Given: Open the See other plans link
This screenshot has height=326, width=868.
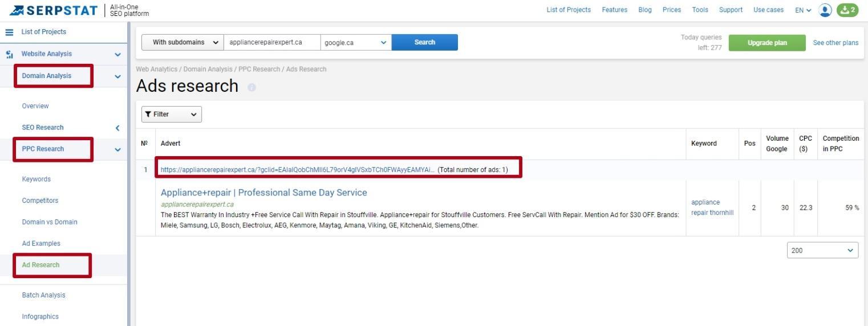Looking at the screenshot, I should point(835,43).
